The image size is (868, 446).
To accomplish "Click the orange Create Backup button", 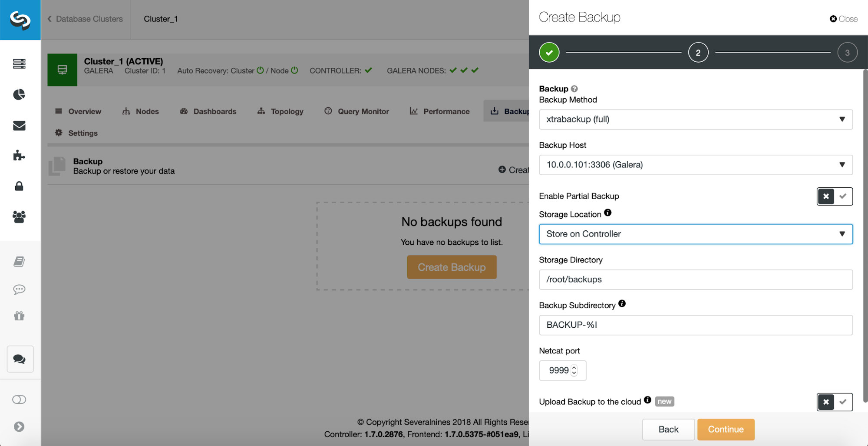I will coord(452,267).
